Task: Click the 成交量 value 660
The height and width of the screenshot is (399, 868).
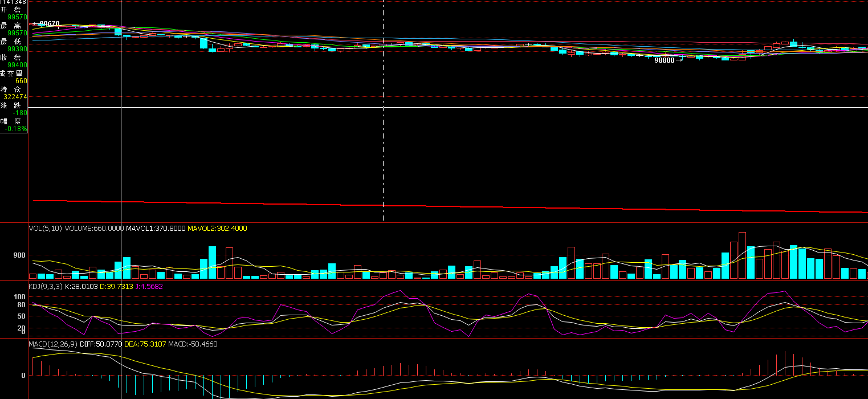Action: tap(21, 81)
